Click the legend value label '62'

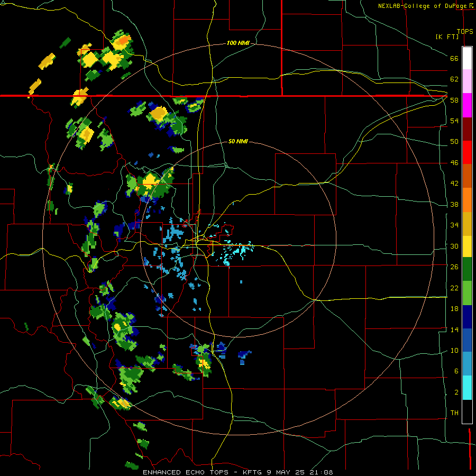click(454, 79)
